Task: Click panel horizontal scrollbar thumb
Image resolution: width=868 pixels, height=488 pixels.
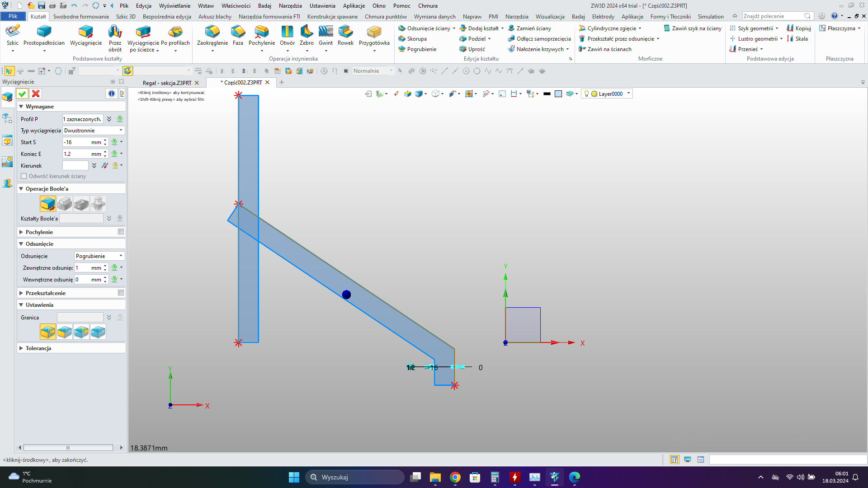Action: point(68,448)
